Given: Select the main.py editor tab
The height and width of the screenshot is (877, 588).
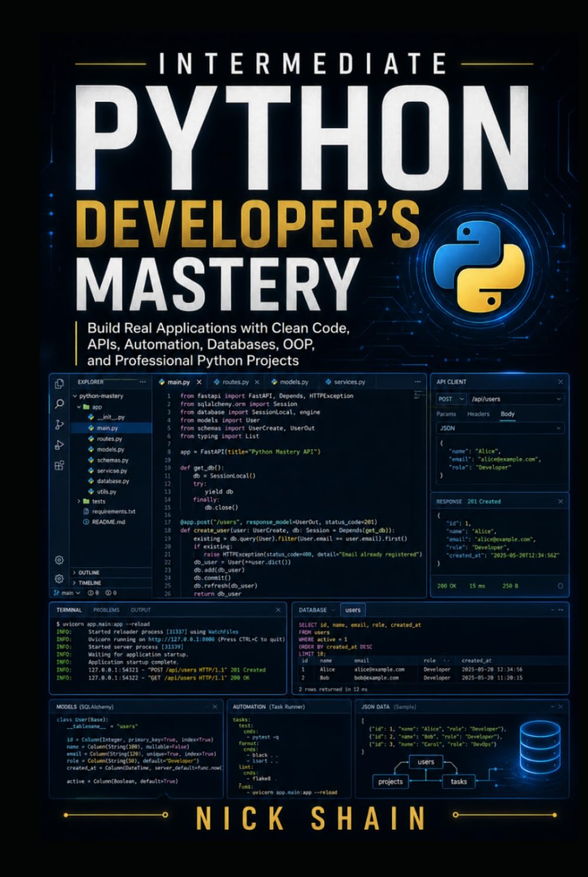Looking at the screenshot, I should tap(178, 382).
